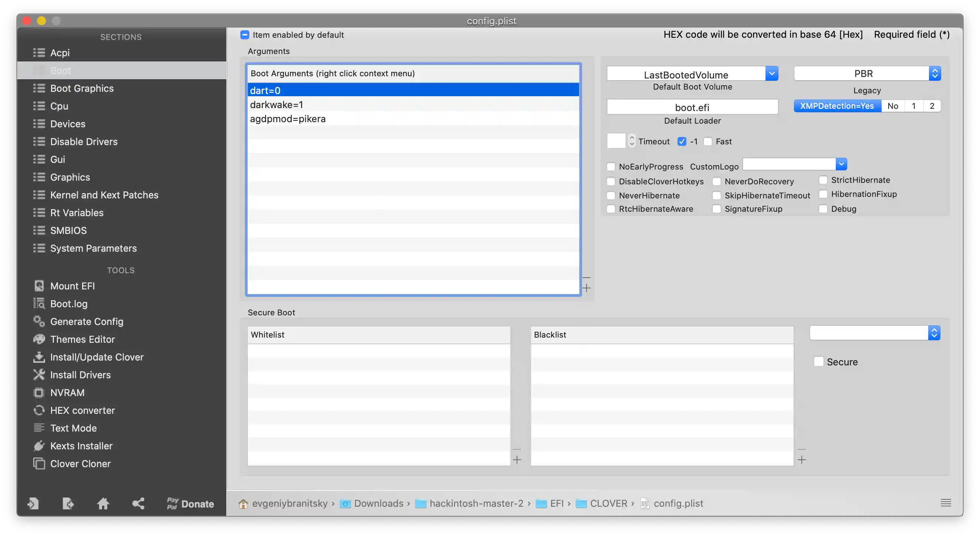
Task: Click the Default Loader boot.efi field
Action: coord(692,107)
